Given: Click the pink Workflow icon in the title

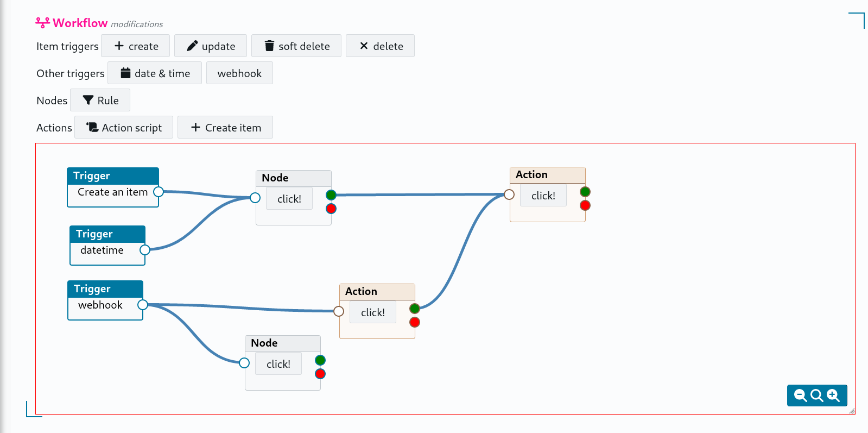Looking at the screenshot, I should (42, 23).
